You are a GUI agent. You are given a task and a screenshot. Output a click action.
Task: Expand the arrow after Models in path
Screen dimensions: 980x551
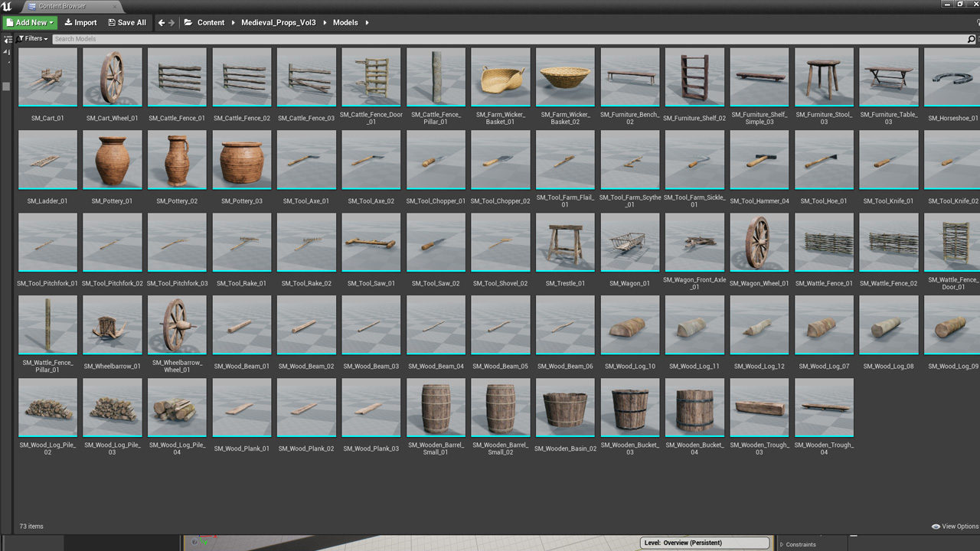tap(367, 23)
